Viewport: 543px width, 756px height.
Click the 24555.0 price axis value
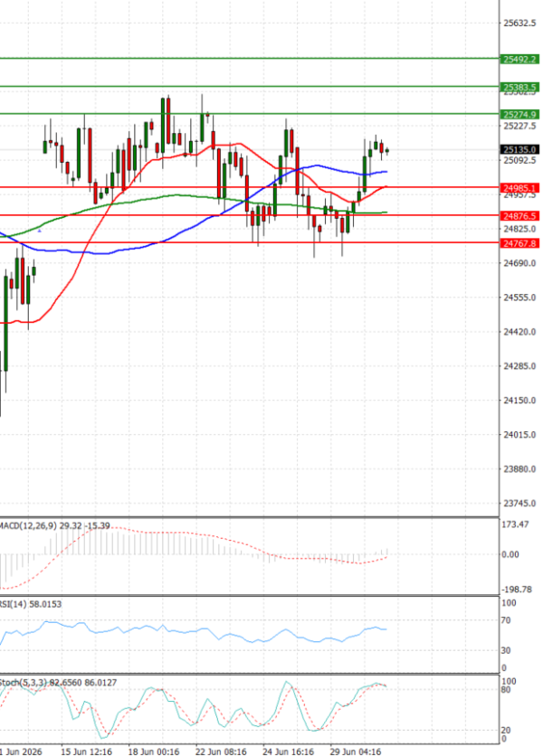click(x=519, y=298)
